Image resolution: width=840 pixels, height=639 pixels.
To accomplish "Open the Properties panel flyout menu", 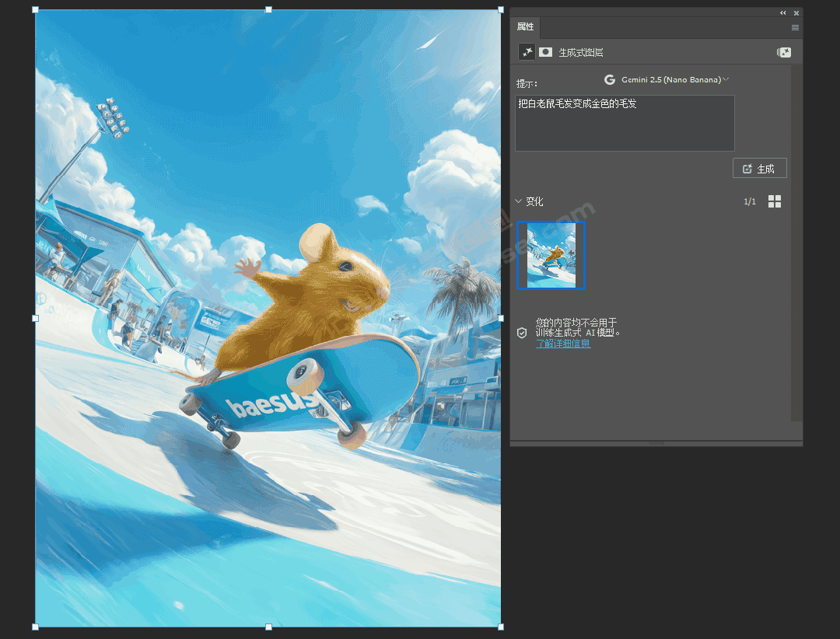I will click(x=795, y=27).
